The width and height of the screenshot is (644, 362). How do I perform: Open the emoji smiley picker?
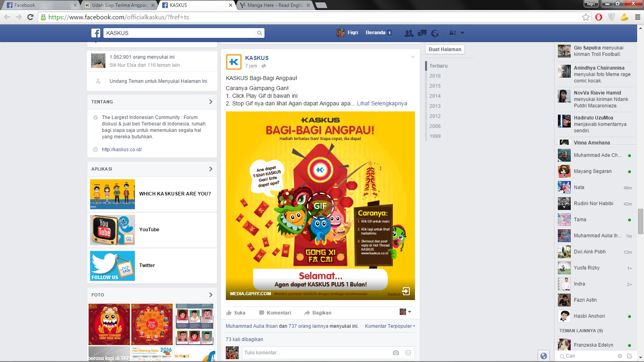point(408,353)
